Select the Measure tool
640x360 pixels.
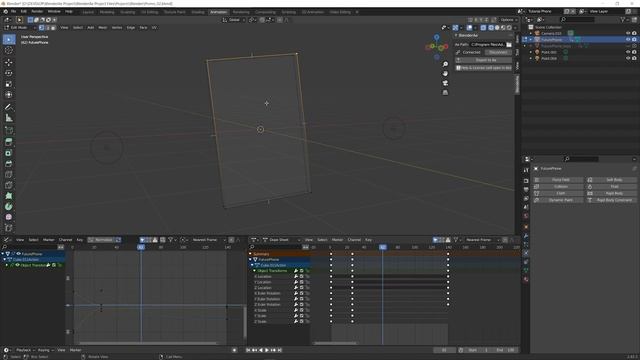[9, 118]
